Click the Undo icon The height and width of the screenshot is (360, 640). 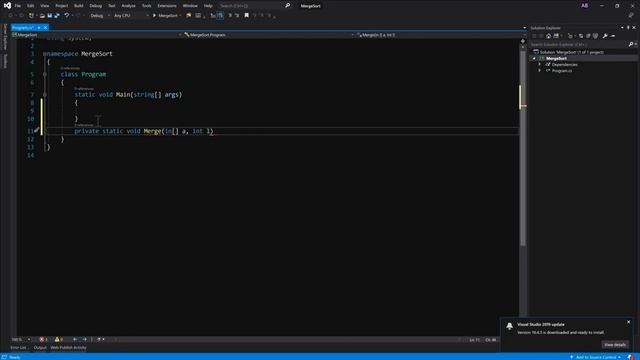tap(67, 16)
